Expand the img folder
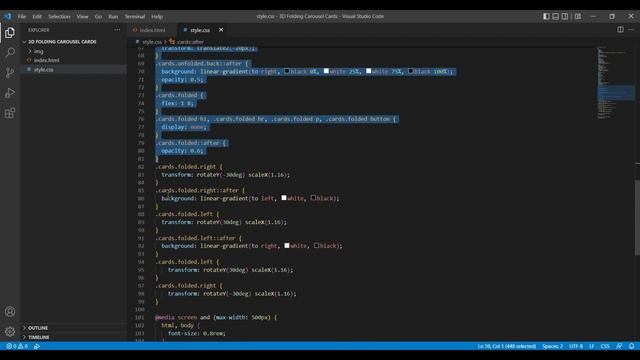640x360 pixels. pyautogui.click(x=38, y=51)
